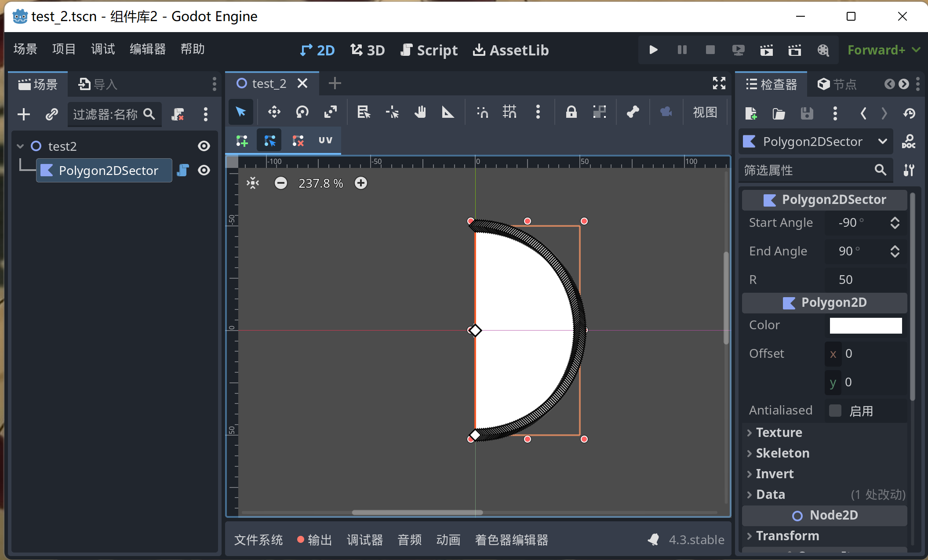Image resolution: width=928 pixels, height=560 pixels.
Task: Switch to 3D workspace
Action: 368,50
